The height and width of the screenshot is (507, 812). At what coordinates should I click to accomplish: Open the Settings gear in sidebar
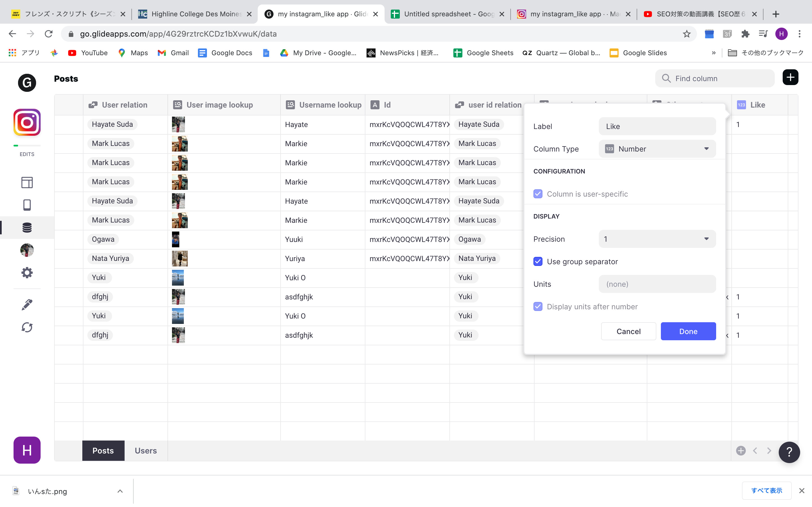pyautogui.click(x=27, y=273)
